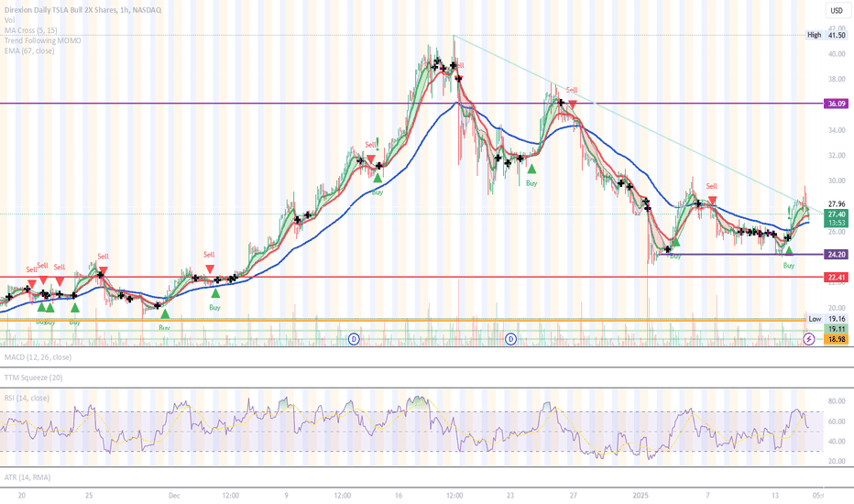
Task: Open the ATR (14, RMA) pane label
Action: point(27,477)
